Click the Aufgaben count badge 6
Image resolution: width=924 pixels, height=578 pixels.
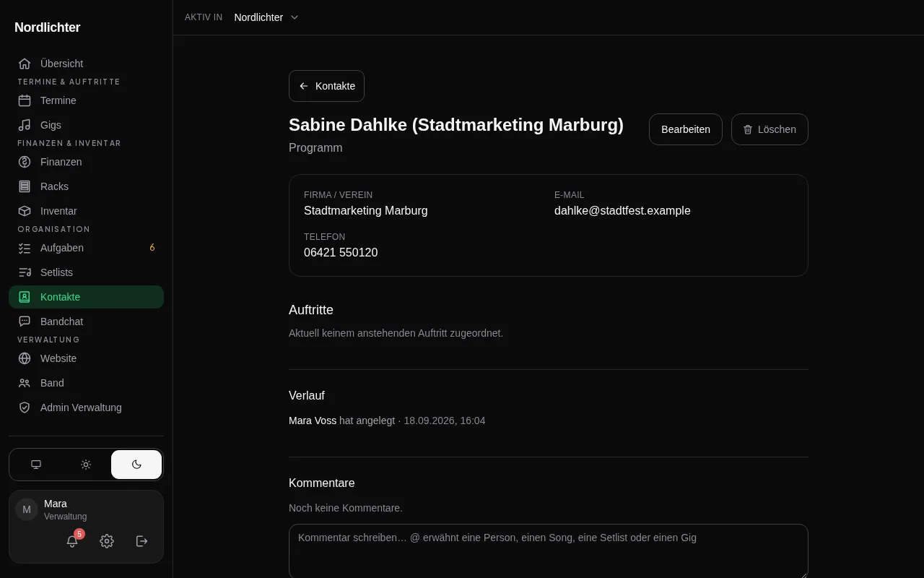click(x=152, y=248)
